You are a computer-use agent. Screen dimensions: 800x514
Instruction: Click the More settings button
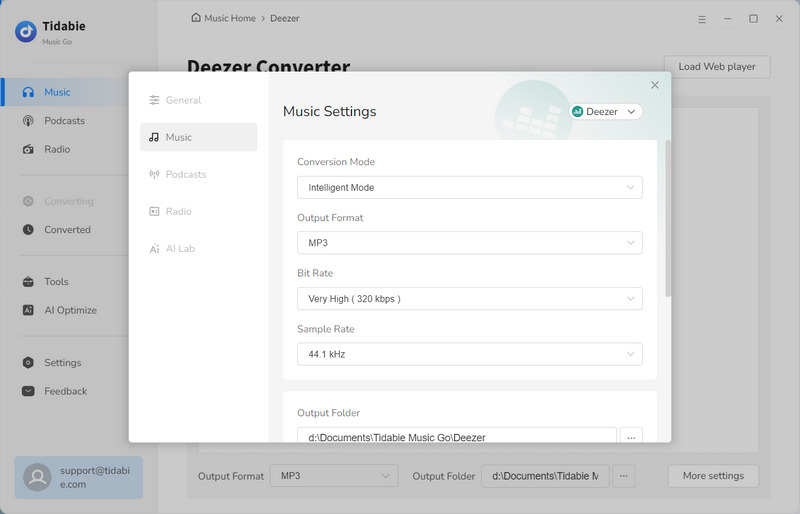click(x=713, y=476)
